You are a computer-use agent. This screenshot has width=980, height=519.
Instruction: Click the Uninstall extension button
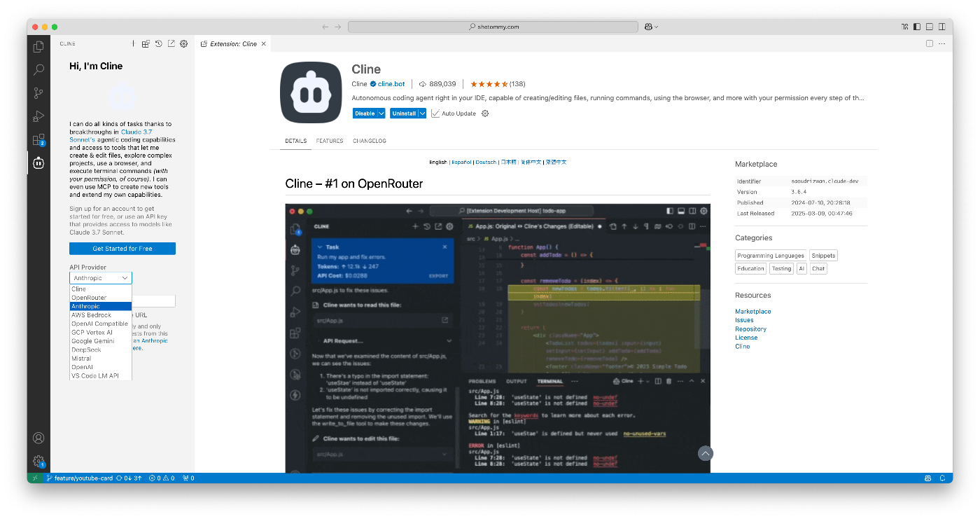click(404, 113)
